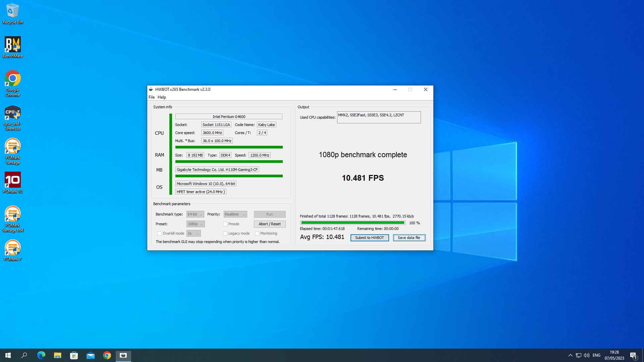644x362 pixels.
Task: Expand the Benchmark type 64-bit dropdown
Action: tap(195, 214)
